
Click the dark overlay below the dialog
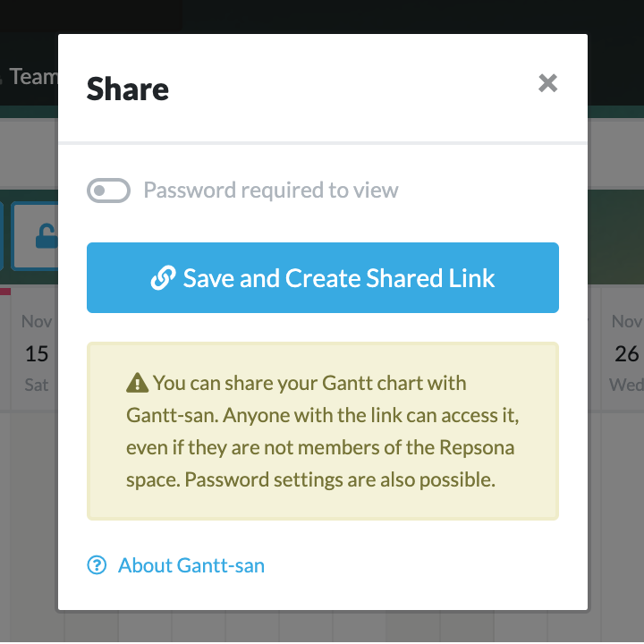(x=322, y=628)
